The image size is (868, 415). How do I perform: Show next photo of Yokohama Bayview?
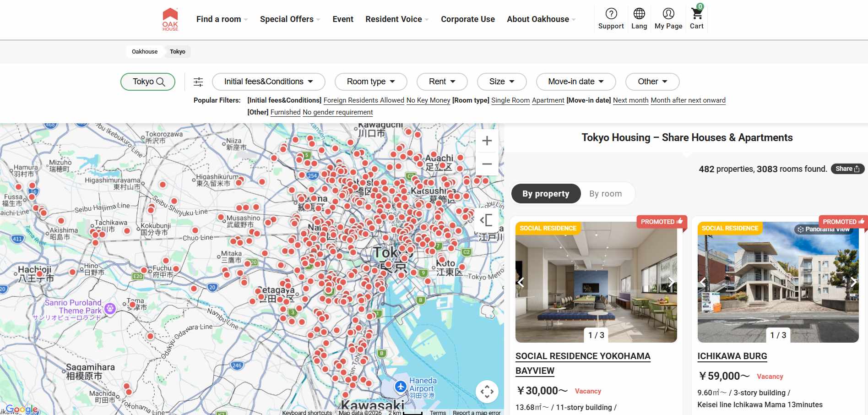point(671,282)
